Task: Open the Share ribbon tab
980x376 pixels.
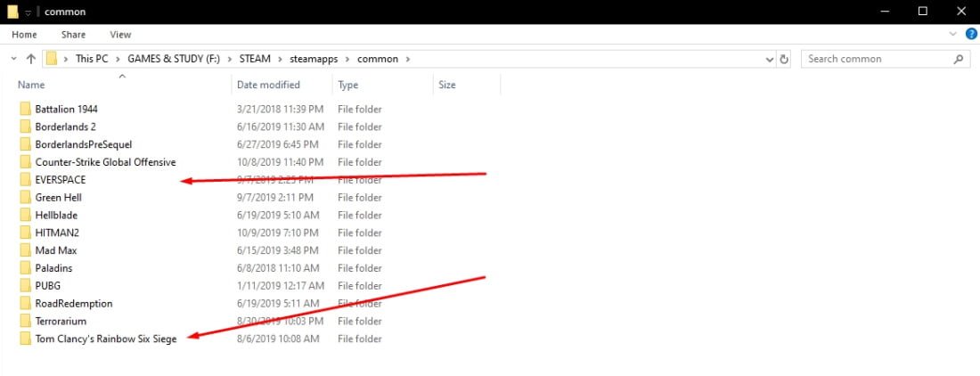Action: tap(73, 35)
